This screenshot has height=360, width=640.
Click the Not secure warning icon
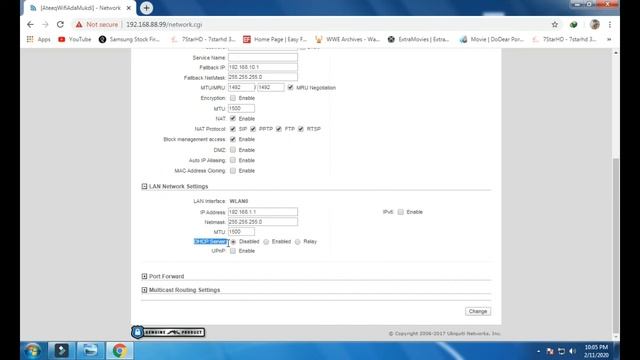(79, 24)
